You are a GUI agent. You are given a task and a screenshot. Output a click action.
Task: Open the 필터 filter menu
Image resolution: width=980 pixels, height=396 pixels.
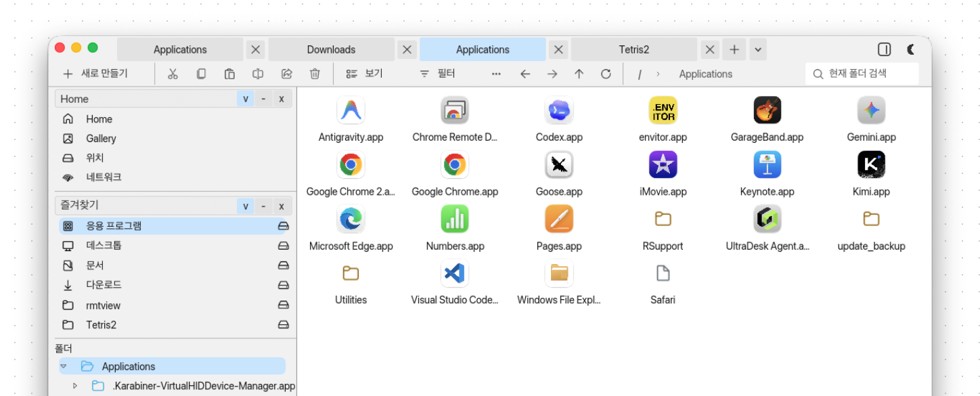[x=437, y=74]
